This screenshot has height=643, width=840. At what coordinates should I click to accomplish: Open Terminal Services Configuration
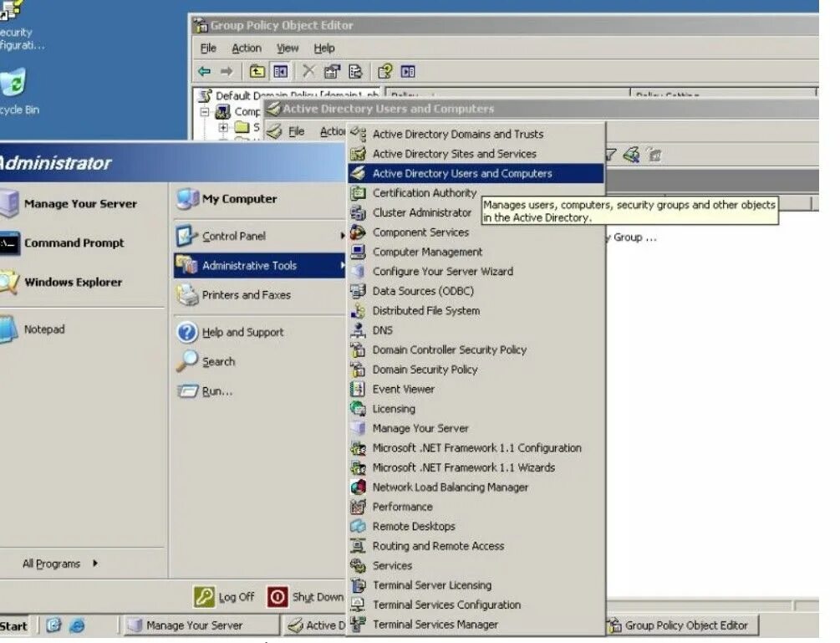476,605
